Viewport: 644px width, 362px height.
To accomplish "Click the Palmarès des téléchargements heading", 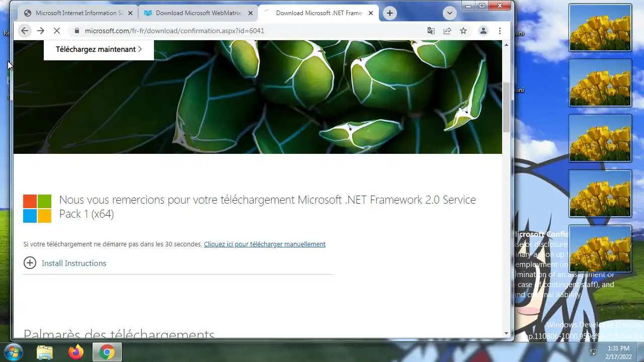I will point(119,333).
